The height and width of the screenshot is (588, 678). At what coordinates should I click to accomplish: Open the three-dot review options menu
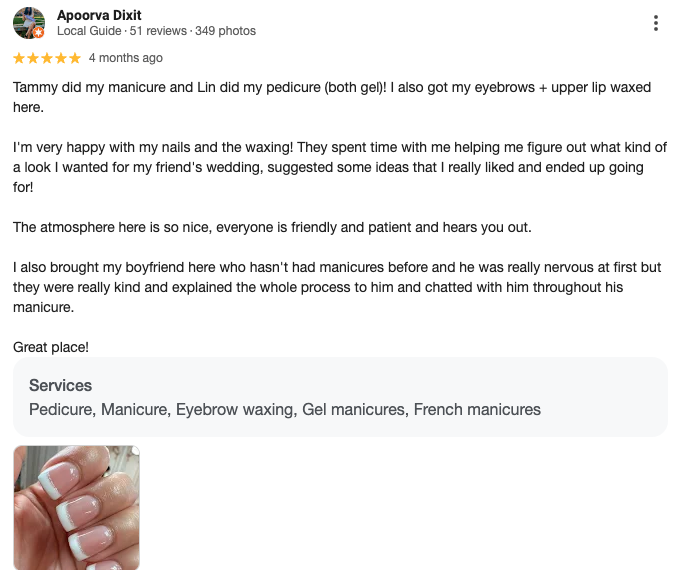point(656,23)
